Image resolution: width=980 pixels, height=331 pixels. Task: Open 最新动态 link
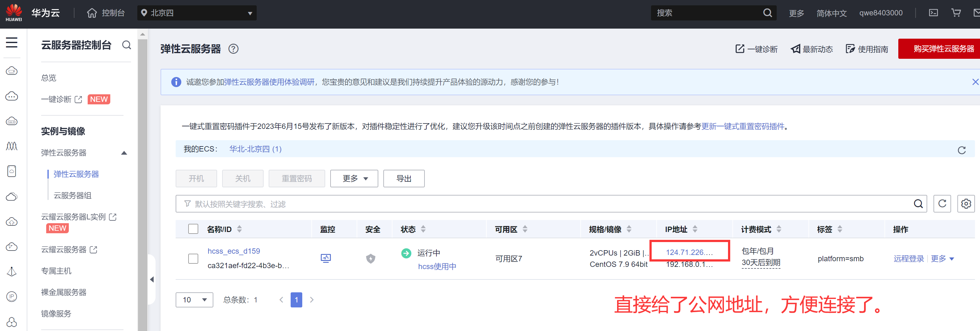click(x=812, y=49)
